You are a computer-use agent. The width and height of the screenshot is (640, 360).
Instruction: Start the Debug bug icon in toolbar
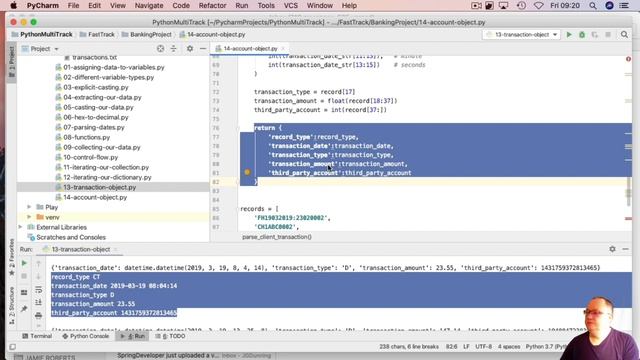pyautogui.click(x=582, y=35)
